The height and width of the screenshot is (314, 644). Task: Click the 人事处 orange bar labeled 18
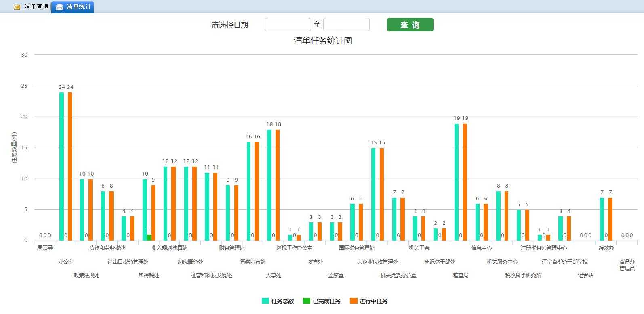pos(278,185)
